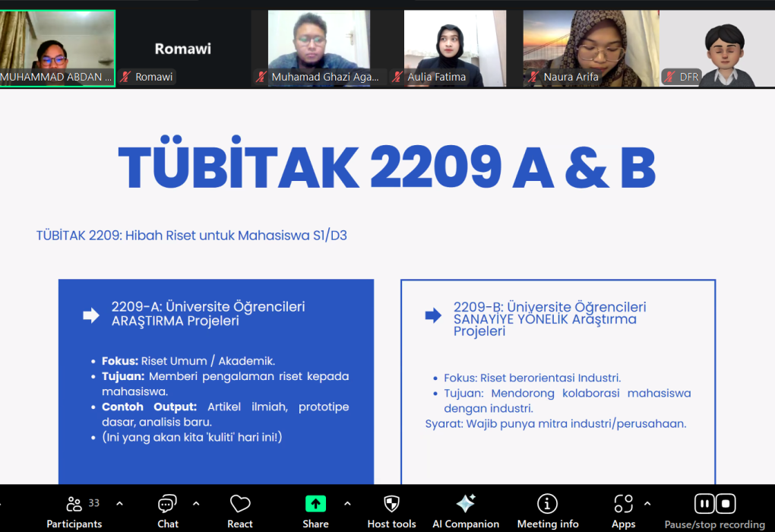Click Aulia Fatima's muted microphone icon
This screenshot has height=532, width=775.
pos(397,77)
